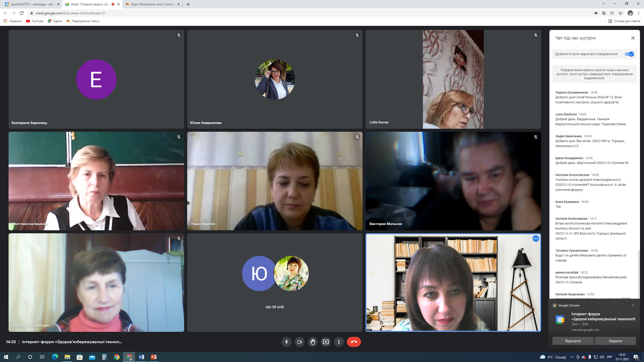Expand the Chrome tab search dropdown arrow
Viewport: 644px width, 362px height.
[603, 4]
